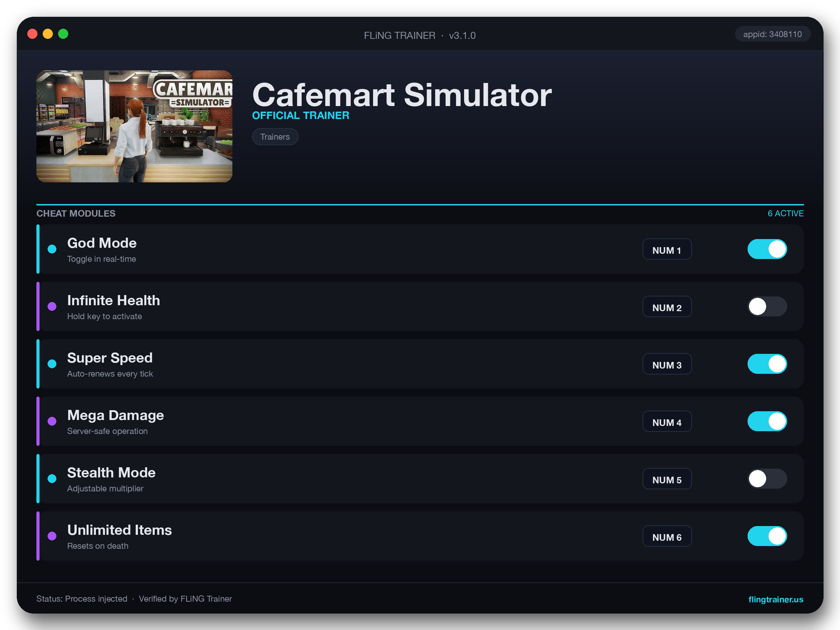Select the NUM 4 hotkey badge
Viewport: 840px width, 630px height.
tap(667, 421)
